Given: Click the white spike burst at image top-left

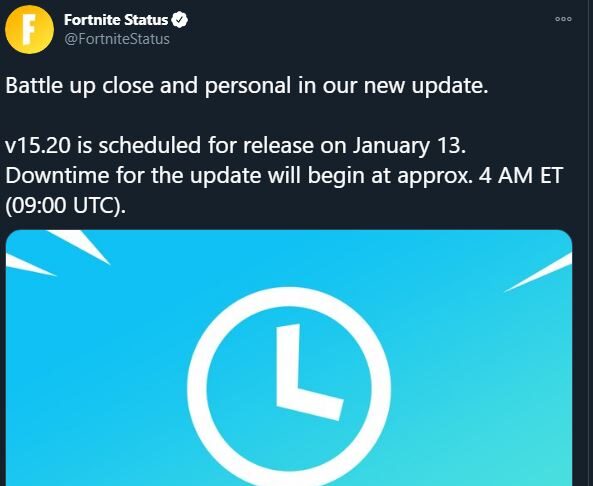Looking at the screenshot, I should 57,253.
